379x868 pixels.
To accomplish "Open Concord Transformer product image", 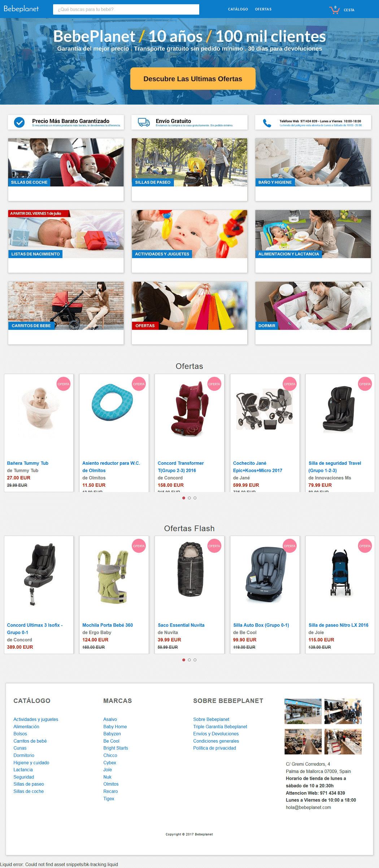I will [x=189, y=409].
